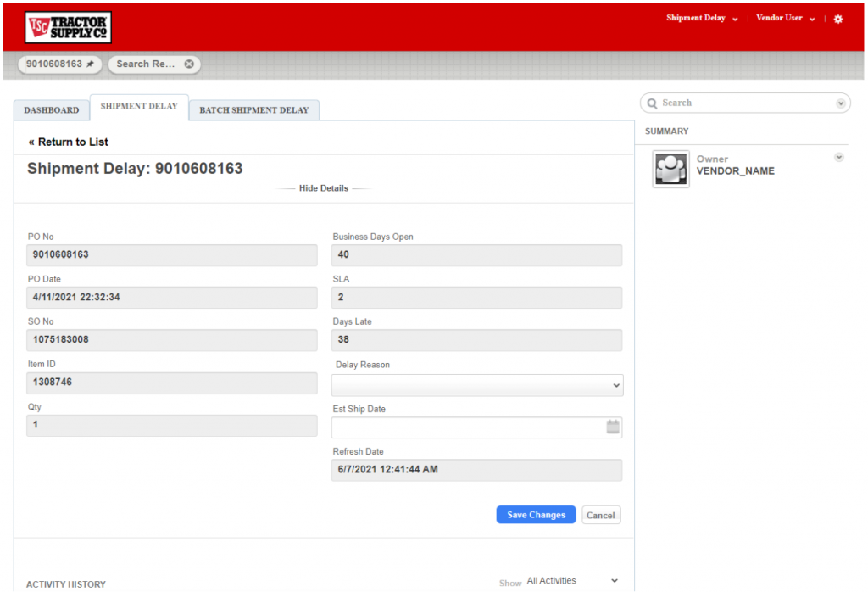This screenshot has height=592, width=868.
Task: Collapse the section with Hide Details
Action: click(x=324, y=188)
